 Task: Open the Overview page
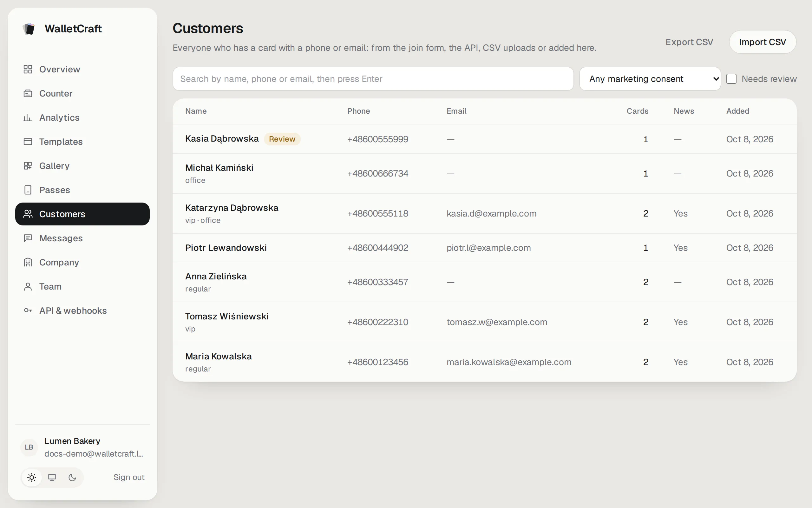click(82, 69)
